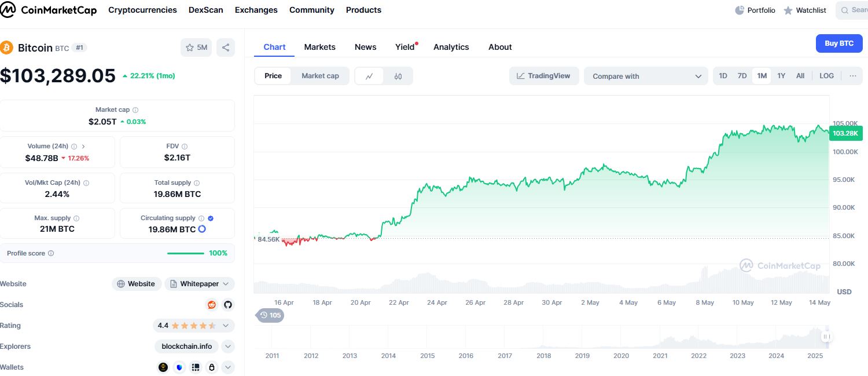868x376 pixels.
Task: Switch chart to Price view
Action: coord(273,76)
